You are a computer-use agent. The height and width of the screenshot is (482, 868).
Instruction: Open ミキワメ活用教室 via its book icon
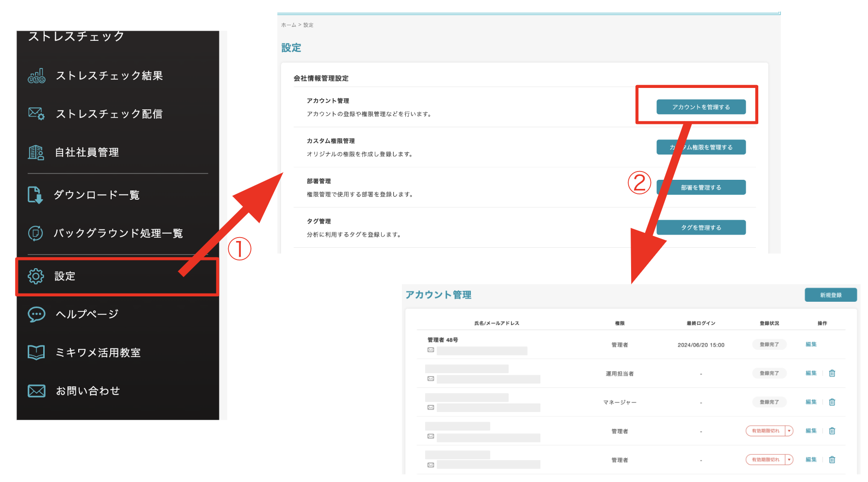point(35,352)
